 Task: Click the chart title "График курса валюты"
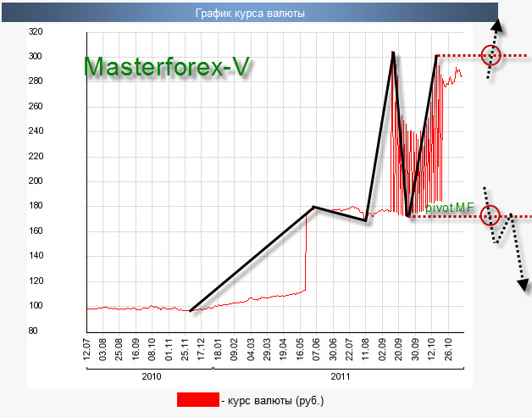[250, 14]
